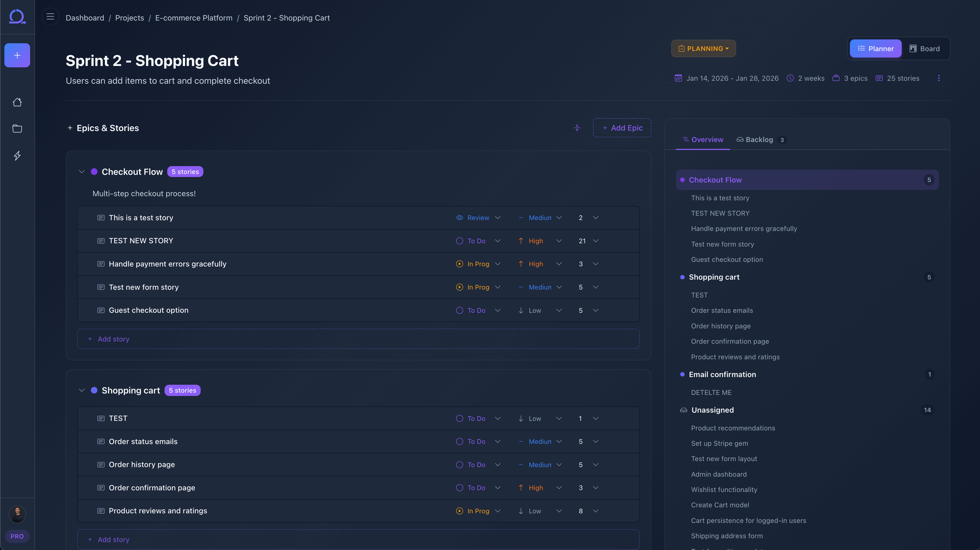The width and height of the screenshot is (980, 550).
Task: Click the hamburger menu icon
Action: pyautogui.click(x=50, y=17)
